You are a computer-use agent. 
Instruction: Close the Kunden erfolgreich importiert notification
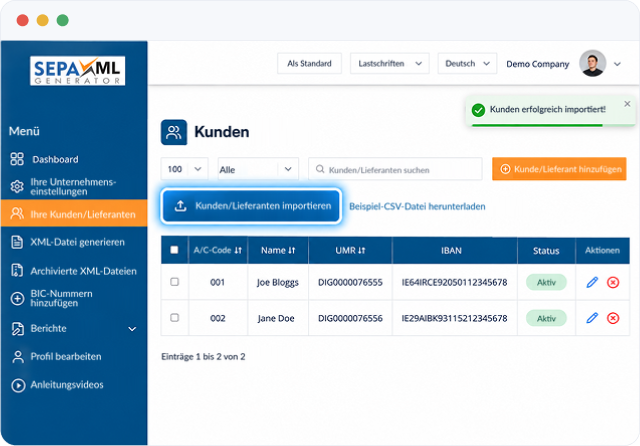(x=627, y=104)
